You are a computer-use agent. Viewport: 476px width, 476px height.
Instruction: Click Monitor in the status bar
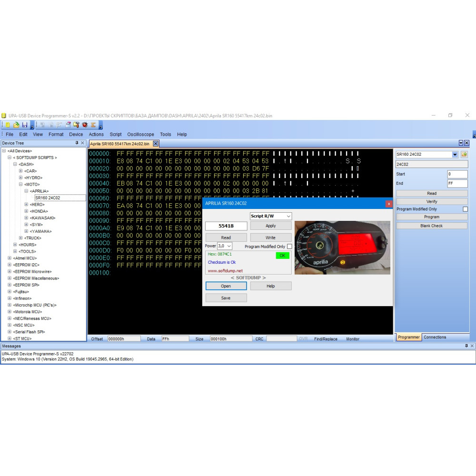(x=352, y=339)
